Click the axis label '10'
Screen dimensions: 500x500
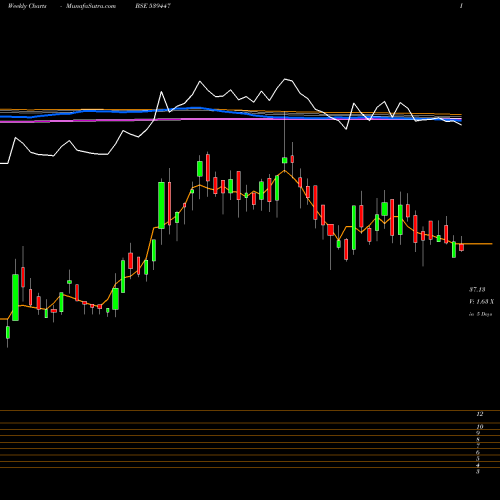click(480, 427)
